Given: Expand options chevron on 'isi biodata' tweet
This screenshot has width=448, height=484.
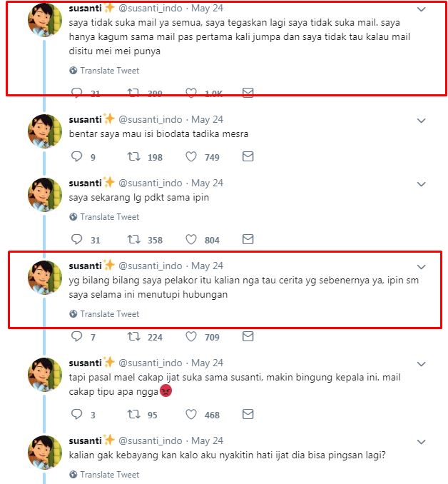Looking at the screenshot, I should 421,120.
